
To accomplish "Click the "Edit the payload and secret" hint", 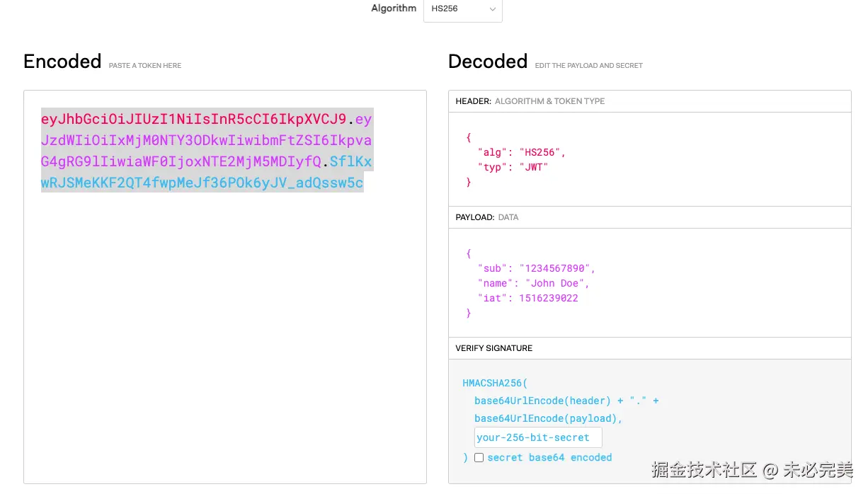I will coord(589,66).
